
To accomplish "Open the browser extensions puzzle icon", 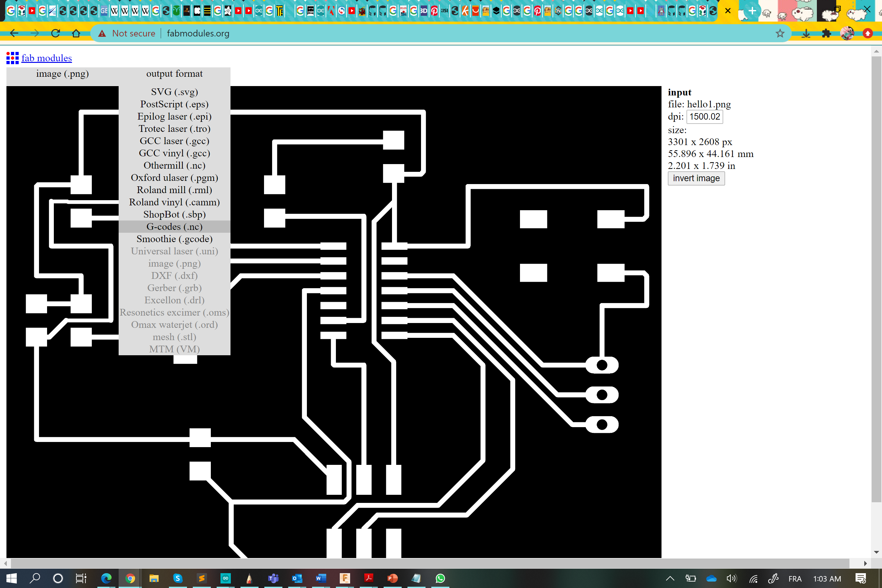I will [826, 34].
